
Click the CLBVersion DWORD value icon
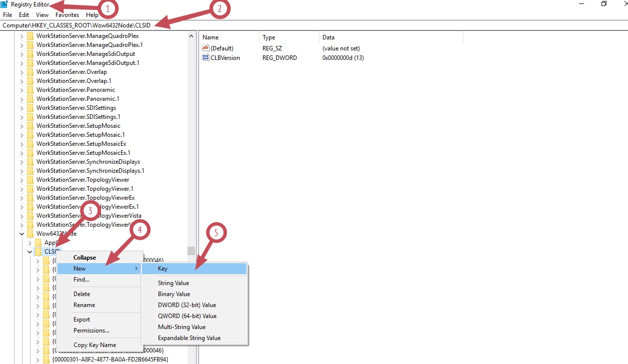205,57
